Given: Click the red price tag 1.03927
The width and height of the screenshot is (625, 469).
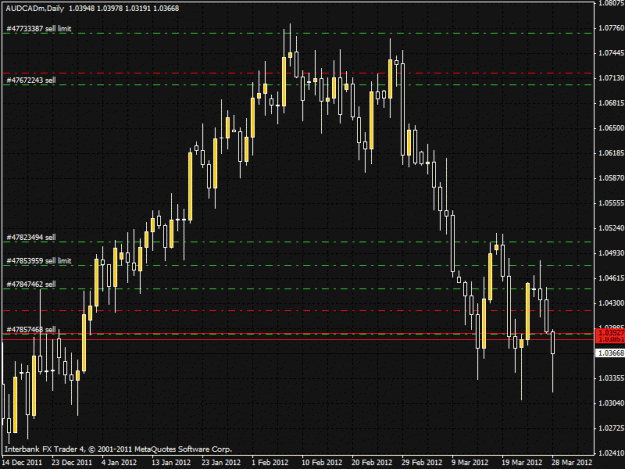Looking at the screenshot, I should click(x=611, y=333).
